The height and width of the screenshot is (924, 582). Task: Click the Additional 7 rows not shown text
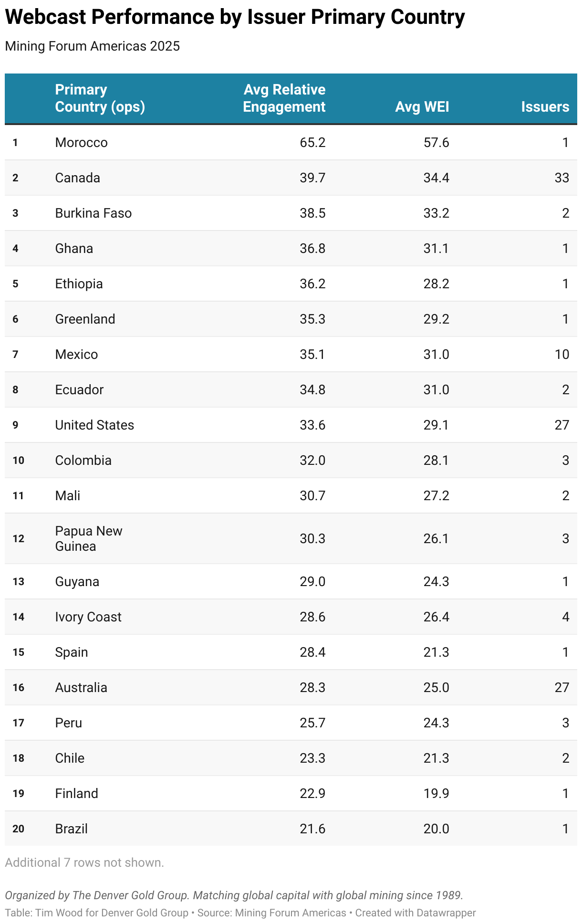[84, 862]
